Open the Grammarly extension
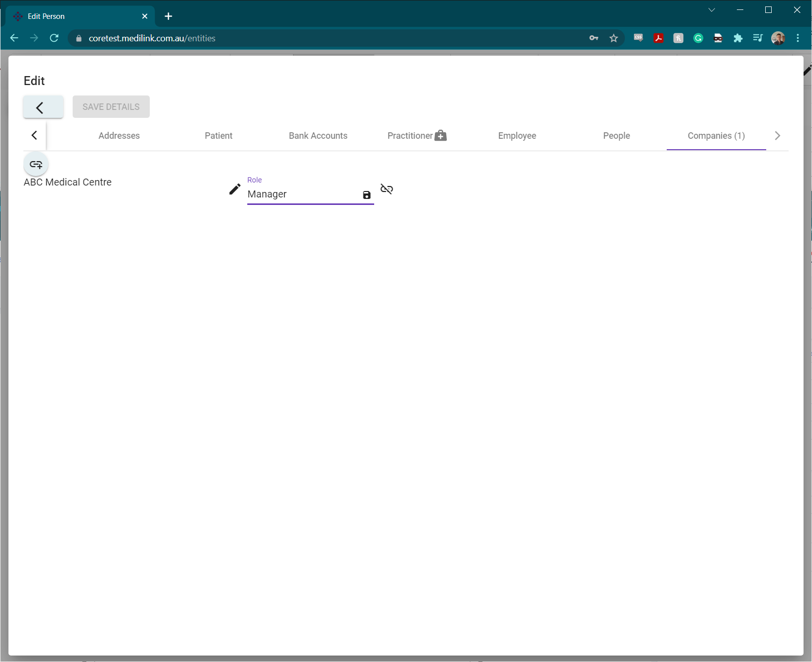Image resolution: width=812 pixels, height=662 pixels. 698,38
